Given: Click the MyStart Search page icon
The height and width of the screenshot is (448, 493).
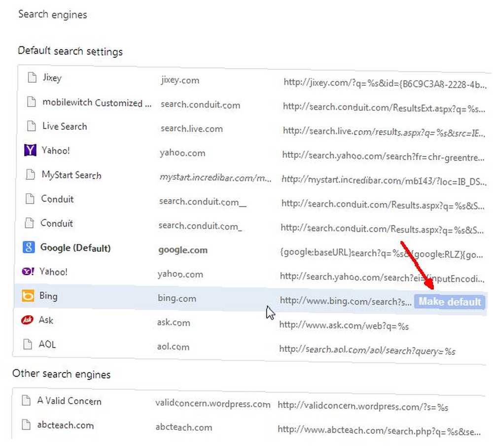Looking at the screenshot, I should tap(30, 174).
